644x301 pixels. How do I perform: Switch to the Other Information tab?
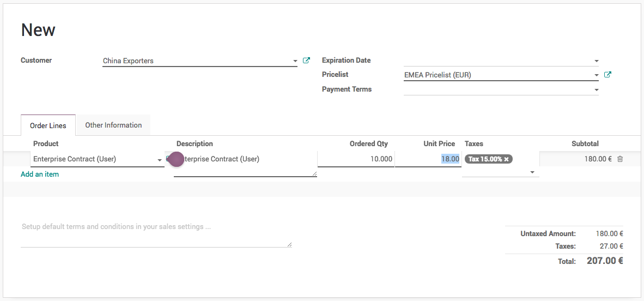coord(113,125)
